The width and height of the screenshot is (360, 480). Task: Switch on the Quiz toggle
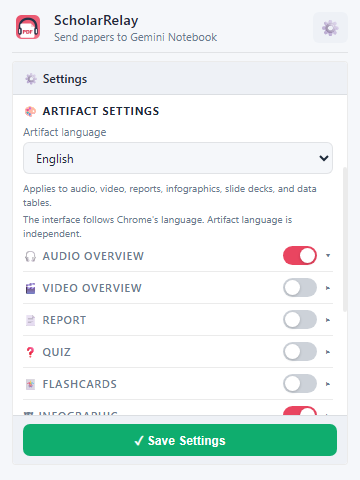300,352
